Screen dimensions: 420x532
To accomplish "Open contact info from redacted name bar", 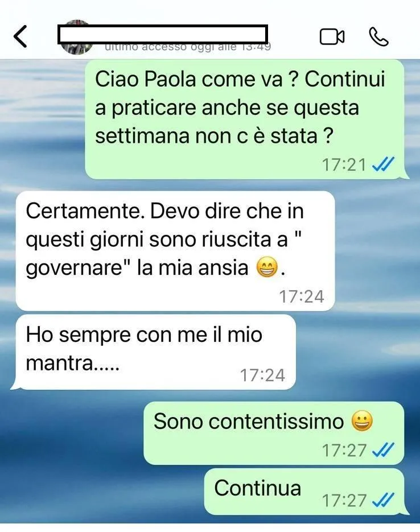I will (x=163, y=34).
